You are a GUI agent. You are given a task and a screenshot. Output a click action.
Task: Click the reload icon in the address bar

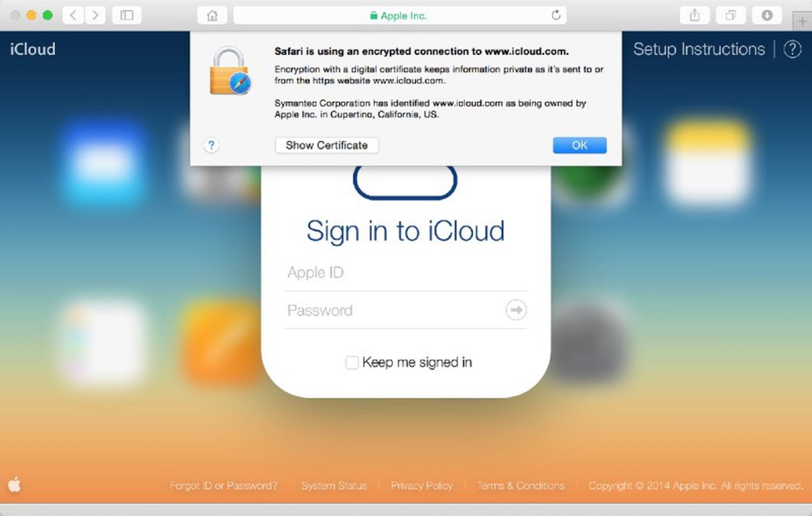[556, 15]
